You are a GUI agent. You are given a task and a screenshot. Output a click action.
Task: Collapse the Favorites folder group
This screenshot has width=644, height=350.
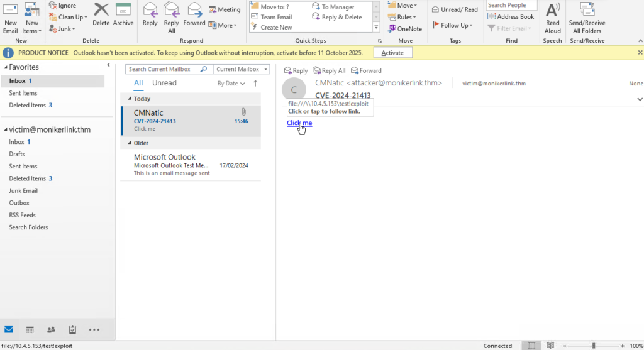pos(6,67)
